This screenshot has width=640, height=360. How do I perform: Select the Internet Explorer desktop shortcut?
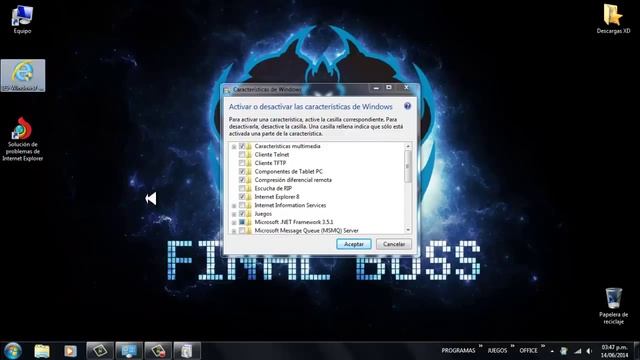23,76
